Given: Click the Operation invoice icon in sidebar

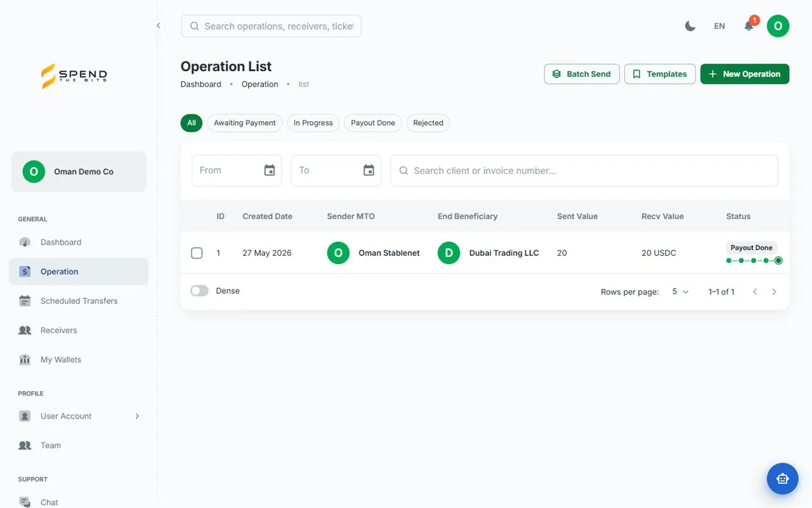Looking at the screenshot, I should (25, 271).
